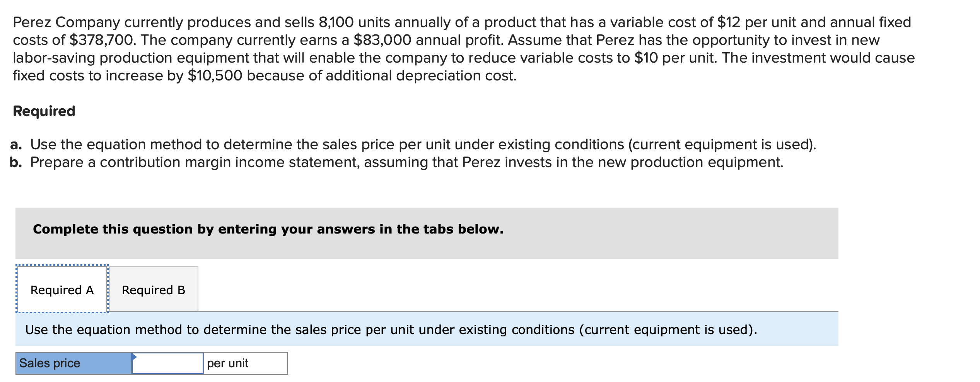Click the blue flag marker beside the input
Image resolution: width=980 pixels, height=382 pixels.
(x=134, y=356)
